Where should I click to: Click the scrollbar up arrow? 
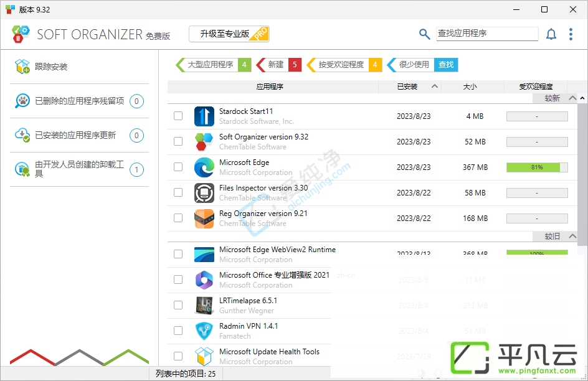582,98
